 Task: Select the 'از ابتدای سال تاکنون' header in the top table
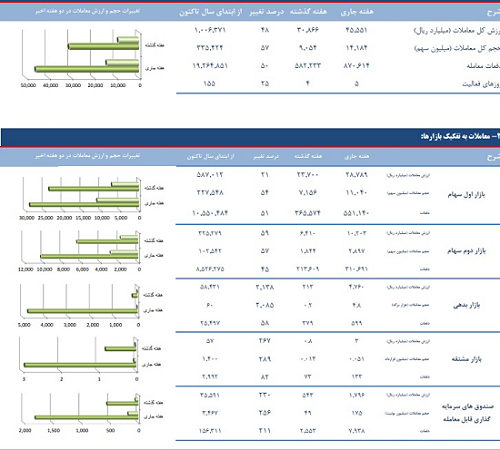211,12
